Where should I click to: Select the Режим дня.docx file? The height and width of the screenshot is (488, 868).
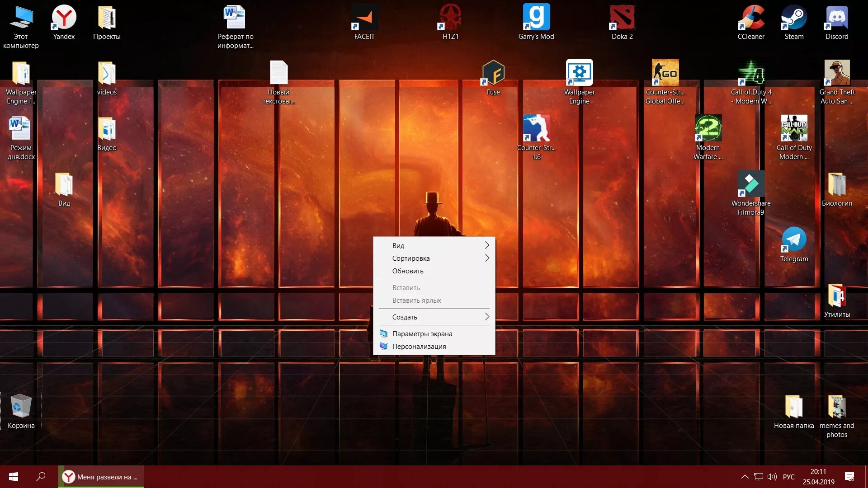tap(21, 138)
